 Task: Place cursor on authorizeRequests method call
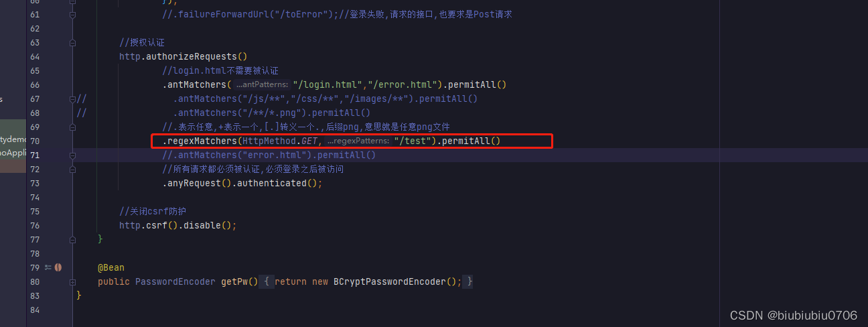coord(191,56)
